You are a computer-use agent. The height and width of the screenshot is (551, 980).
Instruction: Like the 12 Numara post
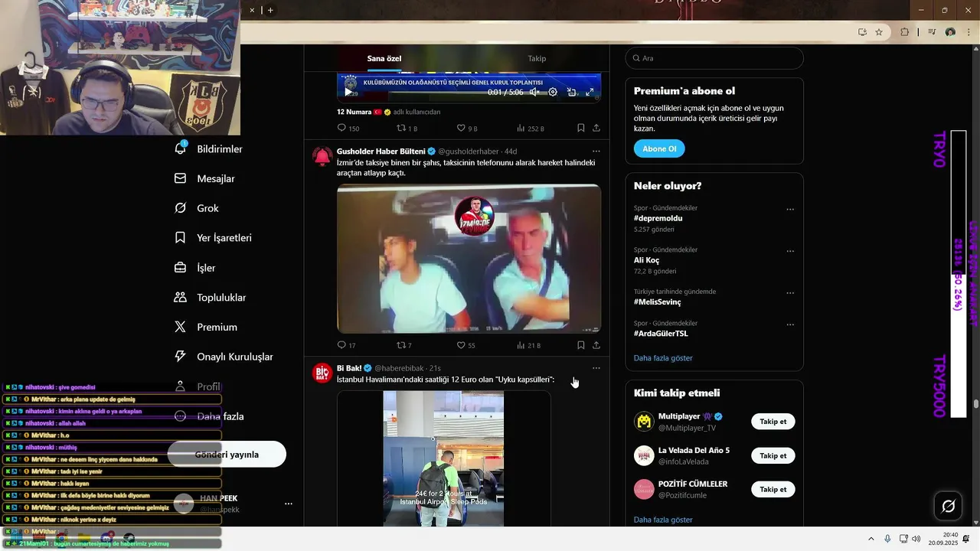point(467,129)
